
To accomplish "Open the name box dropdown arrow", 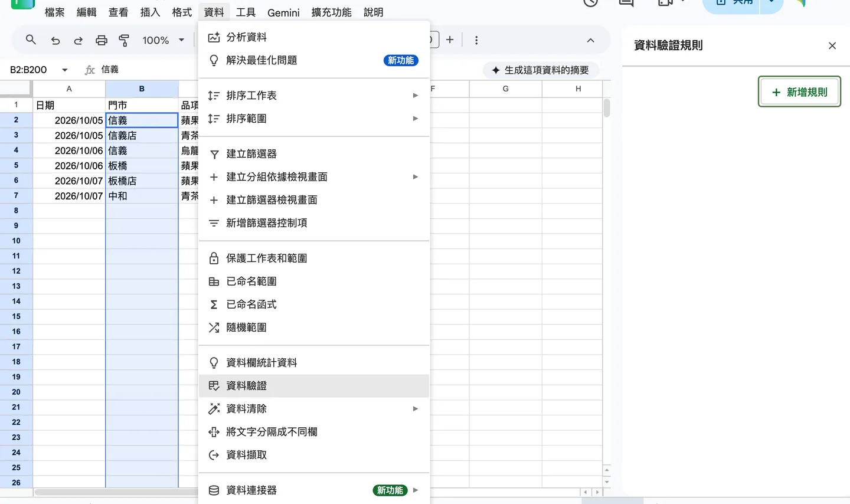I will (x=64, y=70).
